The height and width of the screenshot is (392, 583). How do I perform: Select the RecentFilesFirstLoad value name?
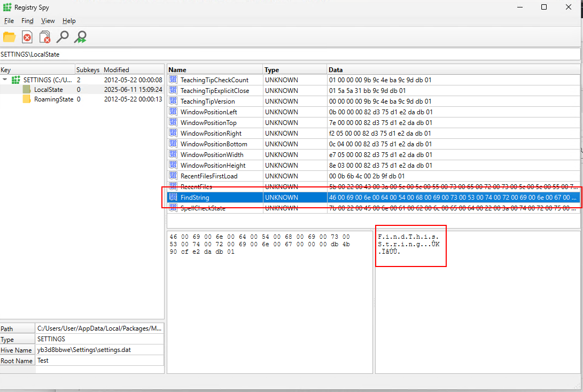tap(209, 176)
